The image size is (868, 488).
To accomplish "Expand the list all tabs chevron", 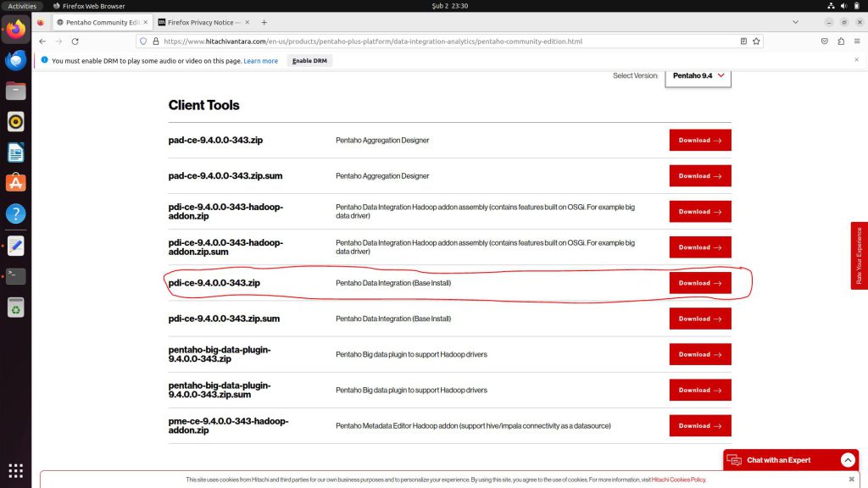I will pyautogui.click(x=795, y=23).
